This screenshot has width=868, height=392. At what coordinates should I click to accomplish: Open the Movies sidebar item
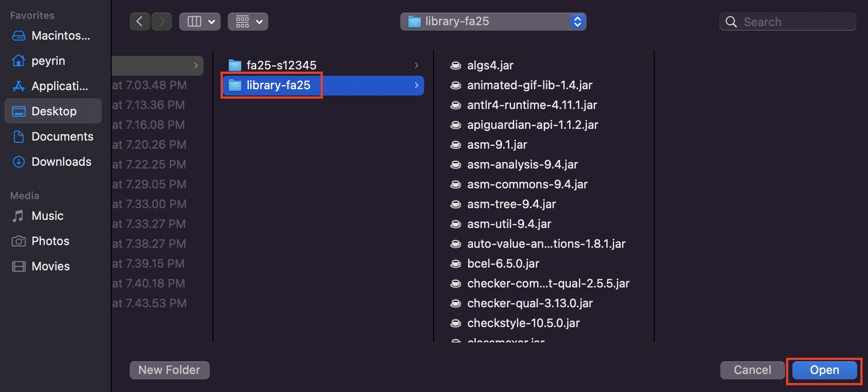point(50,266)
